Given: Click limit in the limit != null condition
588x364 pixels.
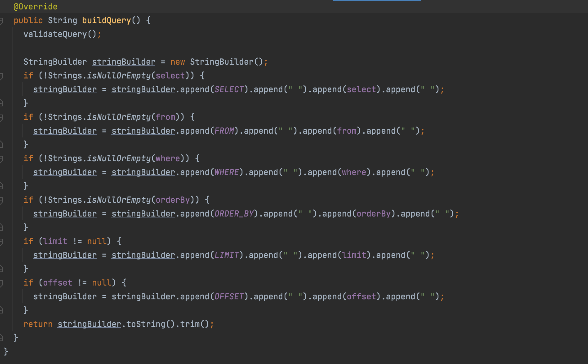Looking at the screenshot, I should (55, 241).
